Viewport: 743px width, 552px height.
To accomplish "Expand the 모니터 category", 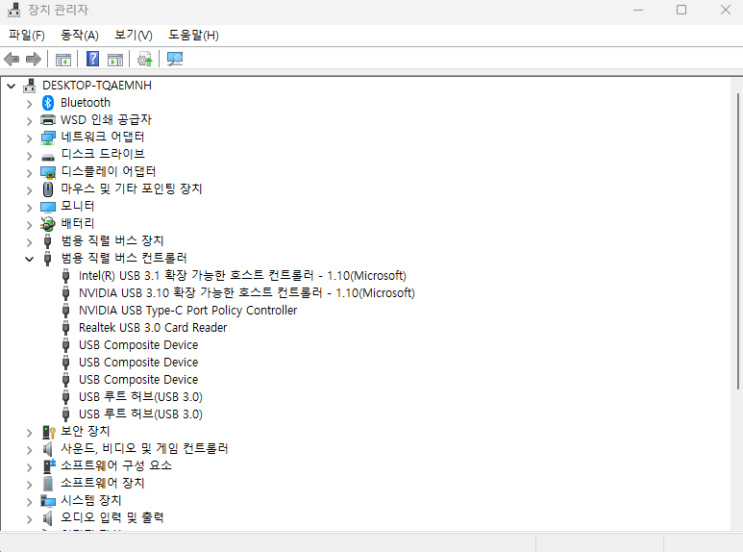I will (x=29, y=208).
